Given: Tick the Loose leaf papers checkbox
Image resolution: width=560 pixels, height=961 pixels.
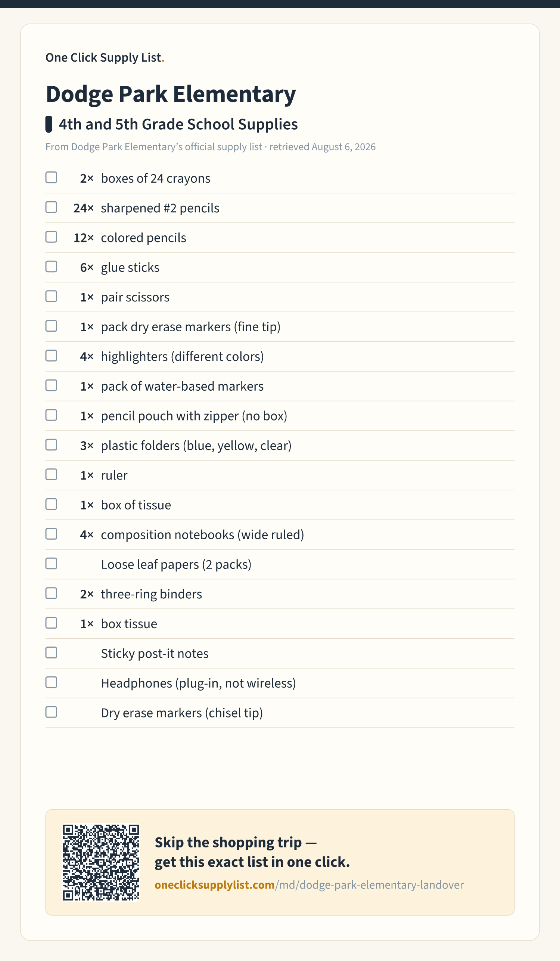Looking at the screenshot, I should 51,564.
